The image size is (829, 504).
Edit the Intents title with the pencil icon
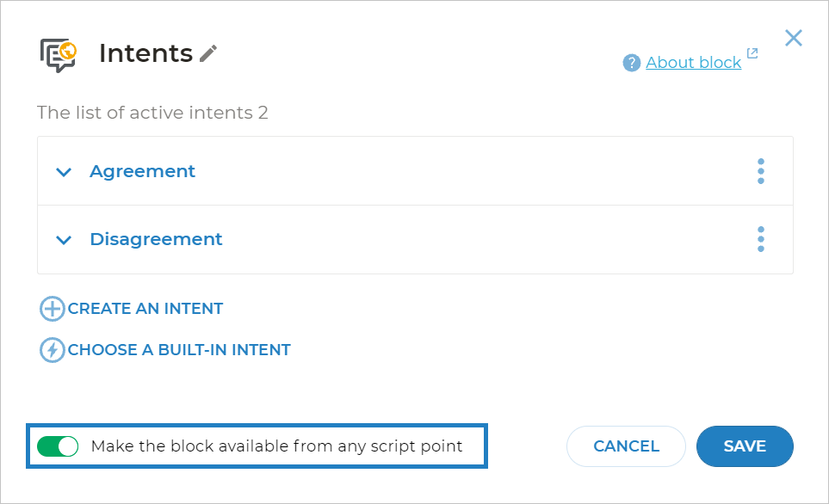pos(207,53)
